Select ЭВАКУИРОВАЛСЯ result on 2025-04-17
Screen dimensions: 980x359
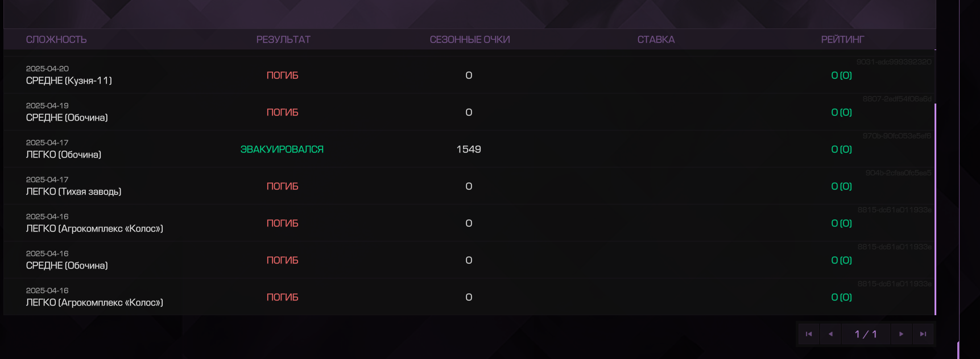[x=282, y=149]
